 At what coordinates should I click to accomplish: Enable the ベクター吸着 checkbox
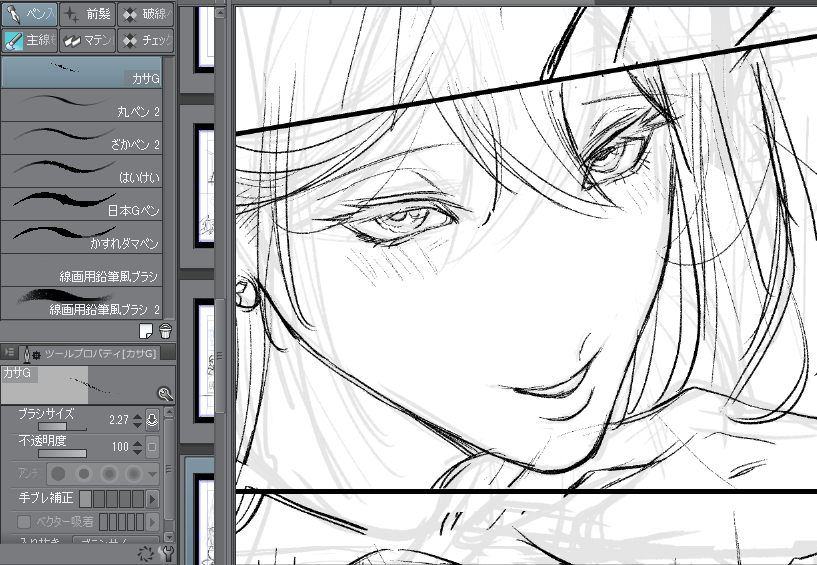coord(24,521)
